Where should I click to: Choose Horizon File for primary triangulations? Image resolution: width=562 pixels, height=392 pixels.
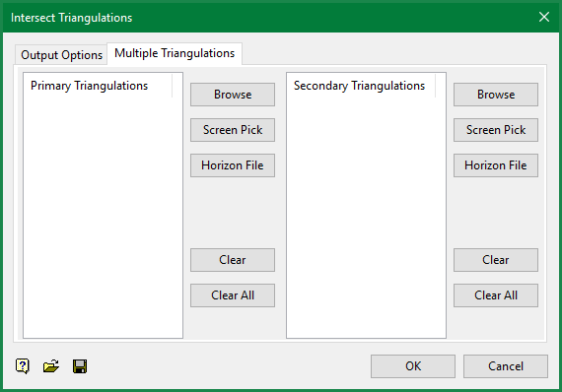click(233, 165)
